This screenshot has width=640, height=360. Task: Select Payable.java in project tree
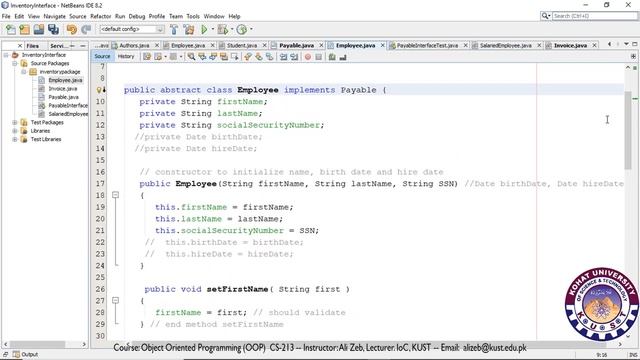(x=63, y=97)
